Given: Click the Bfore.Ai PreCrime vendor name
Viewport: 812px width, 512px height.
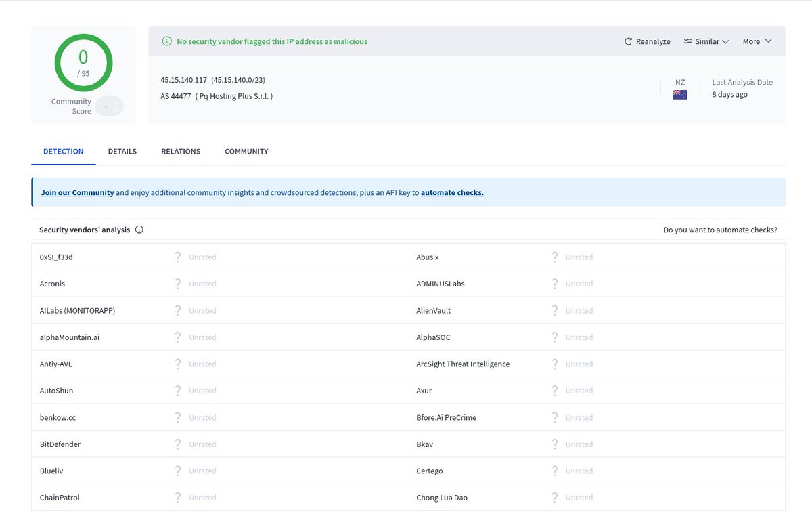Looking at the screenshot, I should (447, 418).
